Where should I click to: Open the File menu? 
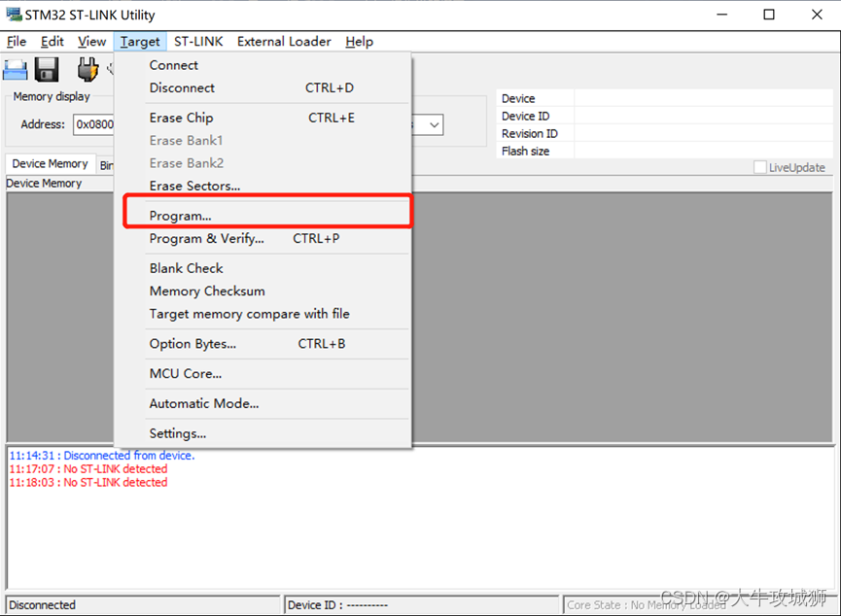tap(17, 41)
